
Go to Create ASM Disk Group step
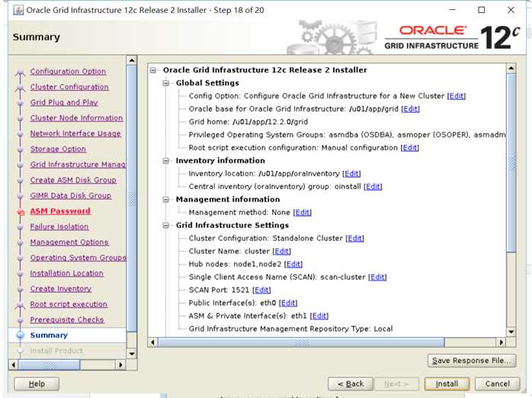73,180
